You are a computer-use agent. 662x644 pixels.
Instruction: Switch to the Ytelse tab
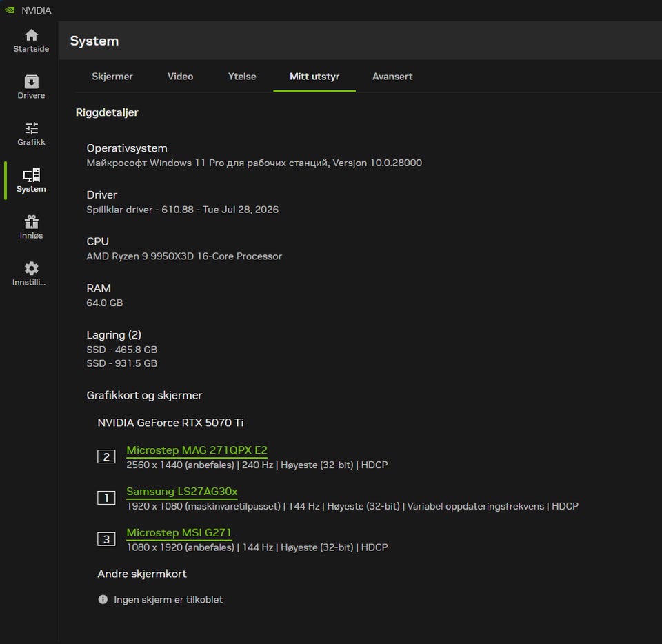[242, 77]
